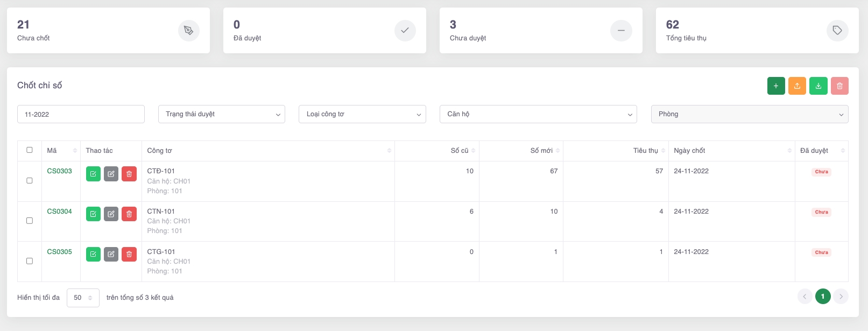Approve reading CS0303 with green check icon
The height and width of the screenshot is (331, 868).
pos(93,174)
